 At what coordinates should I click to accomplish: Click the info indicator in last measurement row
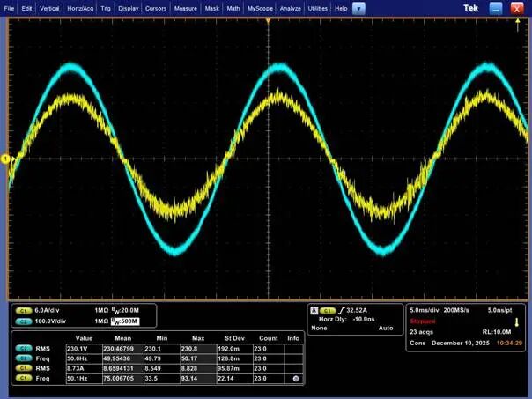294,379
